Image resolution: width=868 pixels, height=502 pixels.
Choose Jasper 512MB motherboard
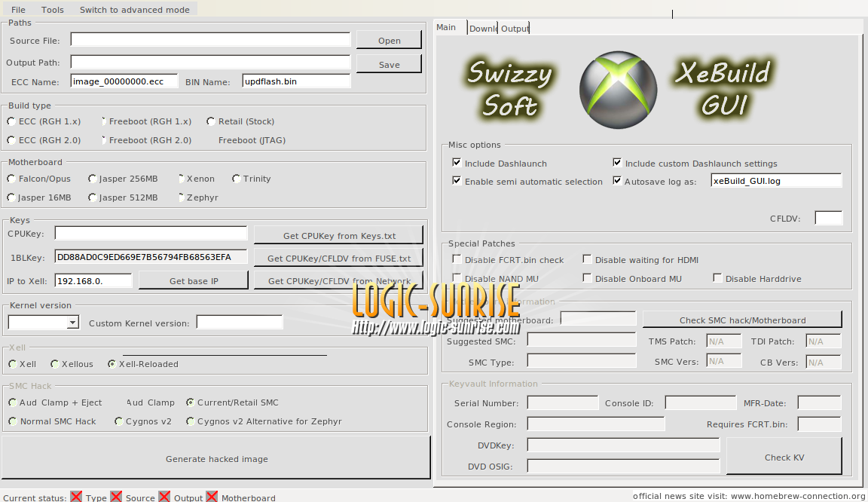123,197
